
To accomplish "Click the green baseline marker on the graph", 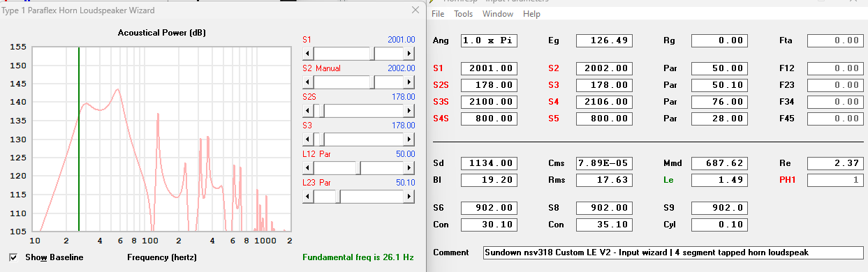I will click(x=79, y=139).
